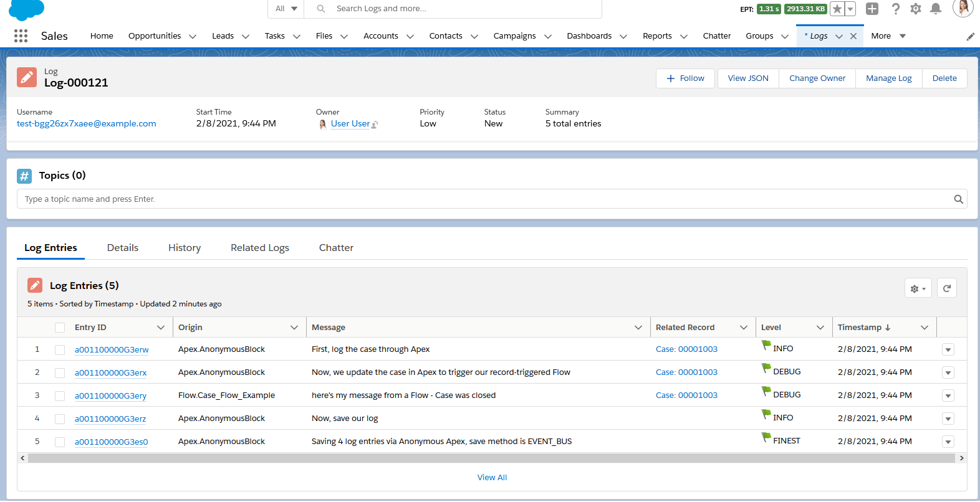The height and width of the screenshot is (502, 980).
Task: Click the Log Entries section pencil icon
Action: (35, 286)
